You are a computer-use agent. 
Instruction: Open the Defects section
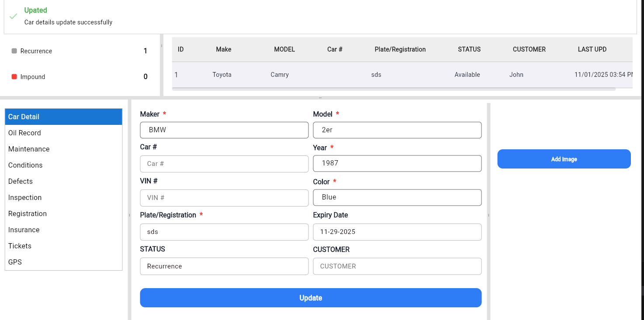21,181
